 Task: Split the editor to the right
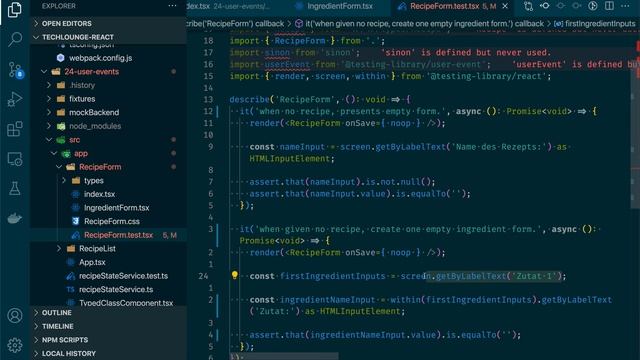coord(609,6)
